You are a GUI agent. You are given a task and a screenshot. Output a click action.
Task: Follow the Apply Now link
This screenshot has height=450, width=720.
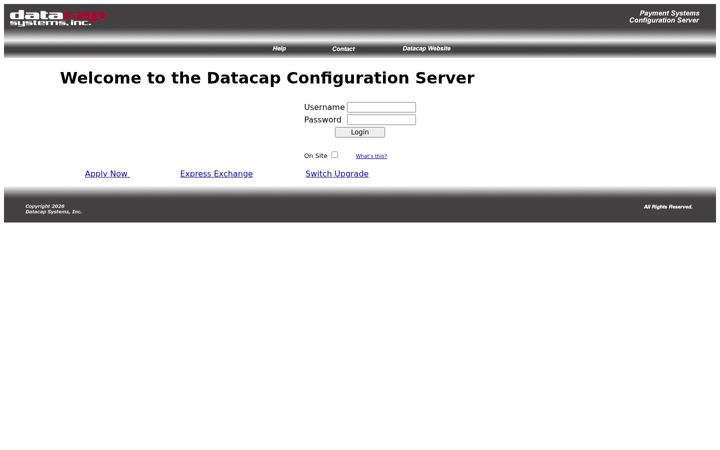(x=107, y=174)
